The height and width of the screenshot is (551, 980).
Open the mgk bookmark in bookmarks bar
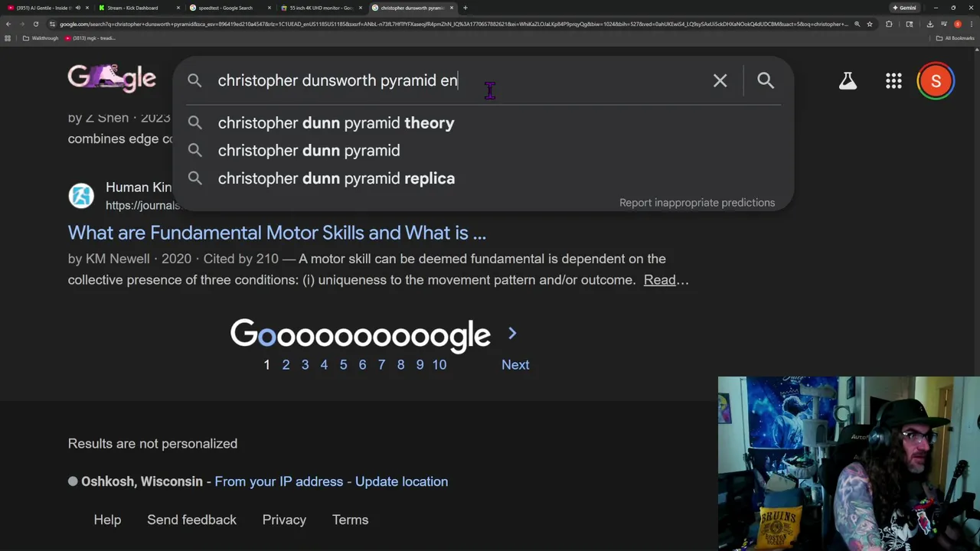point(91,38)
